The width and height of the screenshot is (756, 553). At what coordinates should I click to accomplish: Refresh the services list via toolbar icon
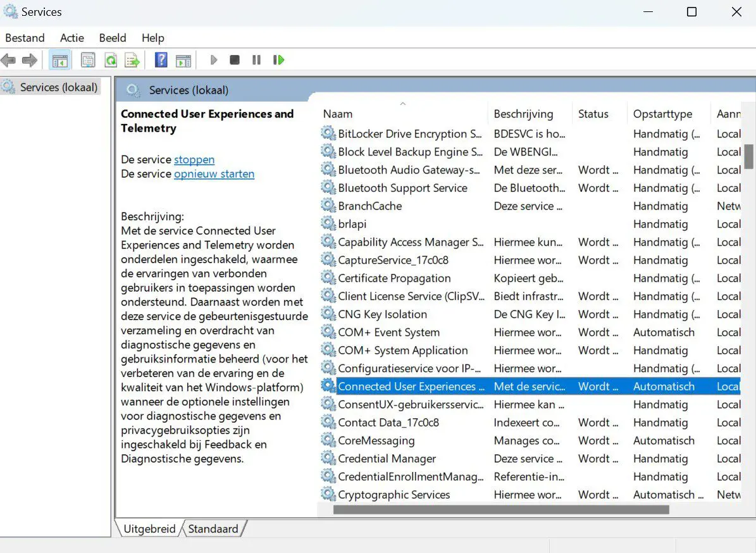click(x=111, y=60)
